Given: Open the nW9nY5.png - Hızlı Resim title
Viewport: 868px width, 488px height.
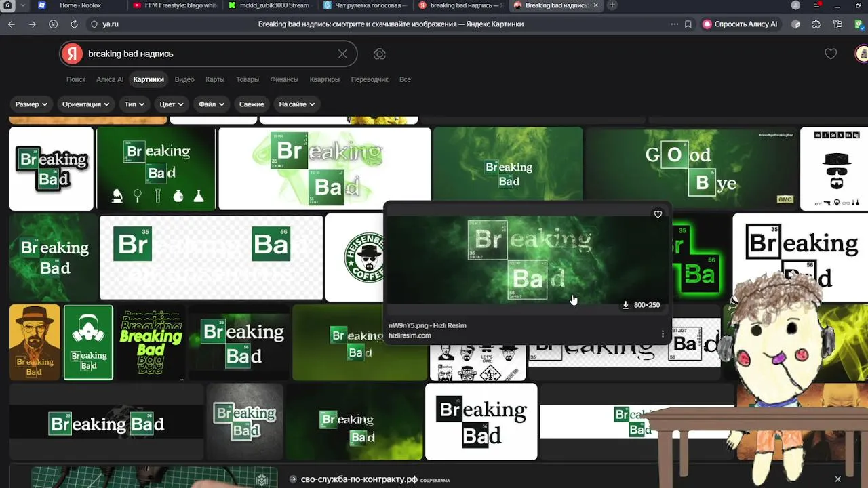Looking at the screenshot, I should (427, 325).
